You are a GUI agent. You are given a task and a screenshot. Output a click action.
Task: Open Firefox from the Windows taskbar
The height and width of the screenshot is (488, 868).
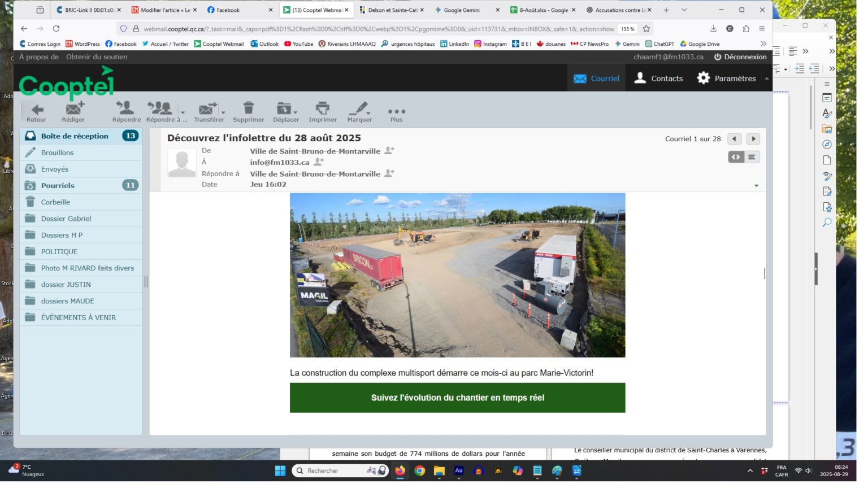pyautogui.click(x=400, y=470)
